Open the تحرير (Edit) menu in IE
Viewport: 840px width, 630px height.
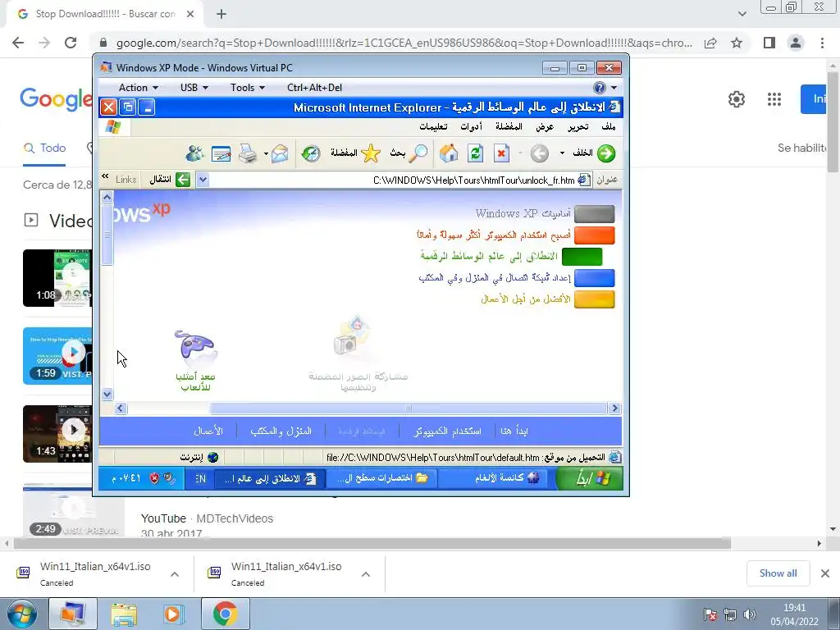[578, 127]
